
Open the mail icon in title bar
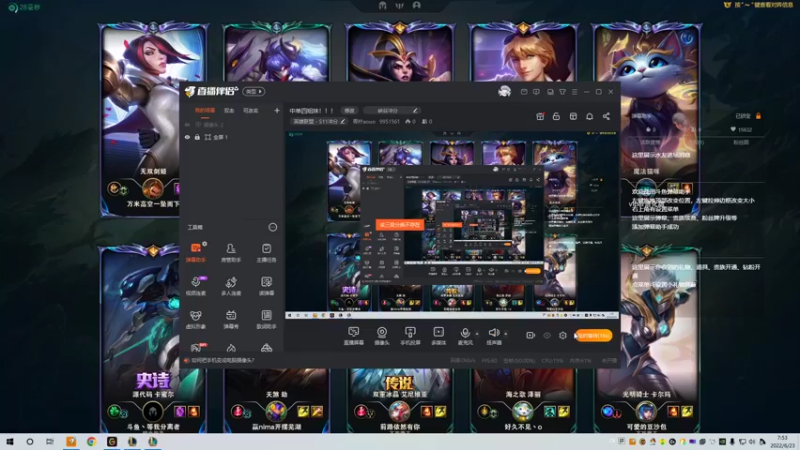tap(524, 92)
